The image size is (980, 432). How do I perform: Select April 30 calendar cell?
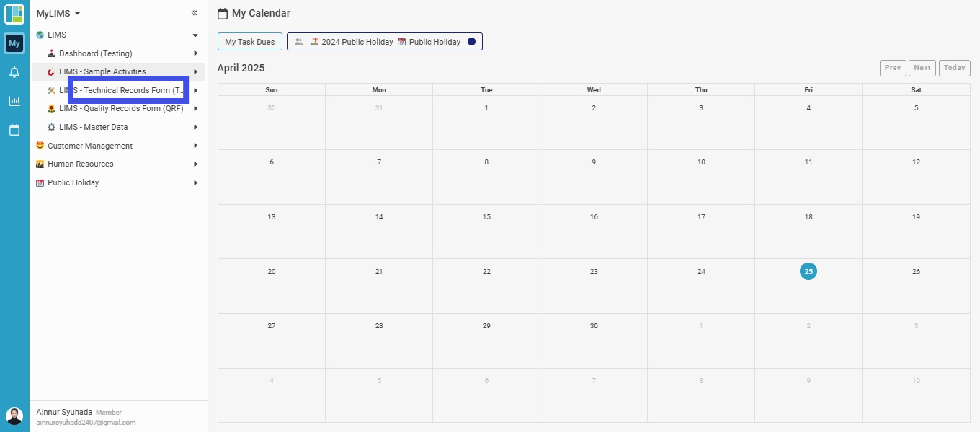pos(594,340)
